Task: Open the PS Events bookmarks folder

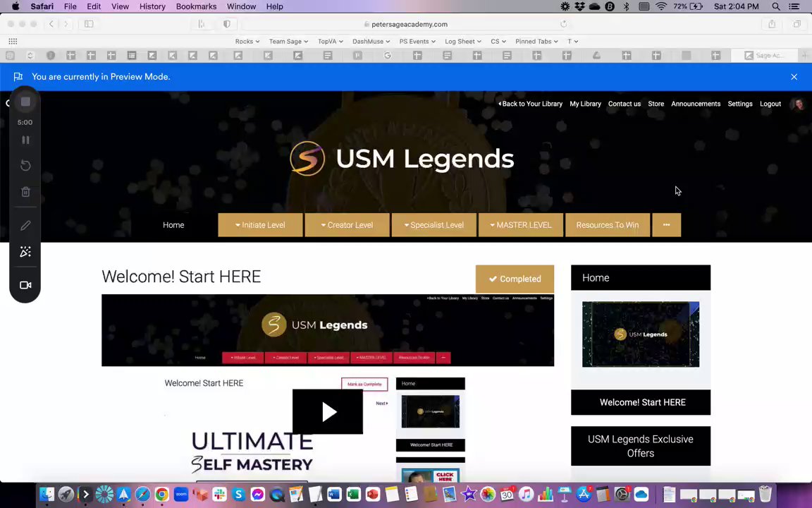Action: pyautogui.click(x=417, y=42)
